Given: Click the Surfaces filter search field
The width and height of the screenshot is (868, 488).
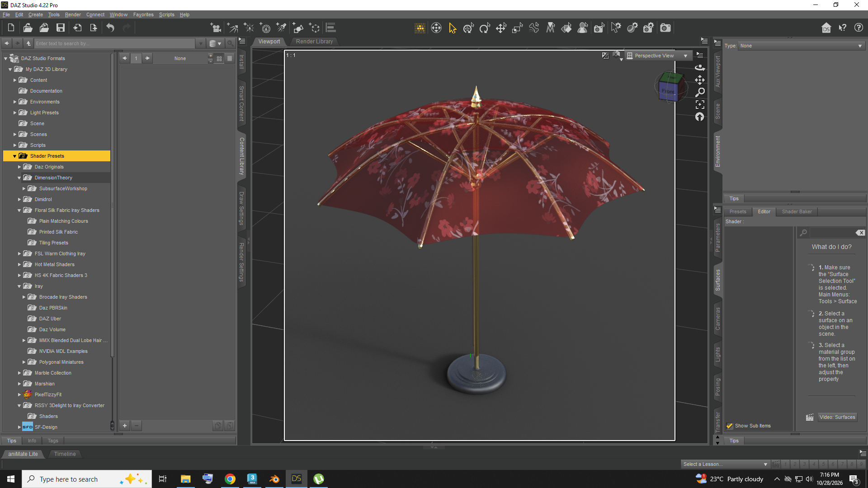Looking at the screenshot, I should point(832,233).
